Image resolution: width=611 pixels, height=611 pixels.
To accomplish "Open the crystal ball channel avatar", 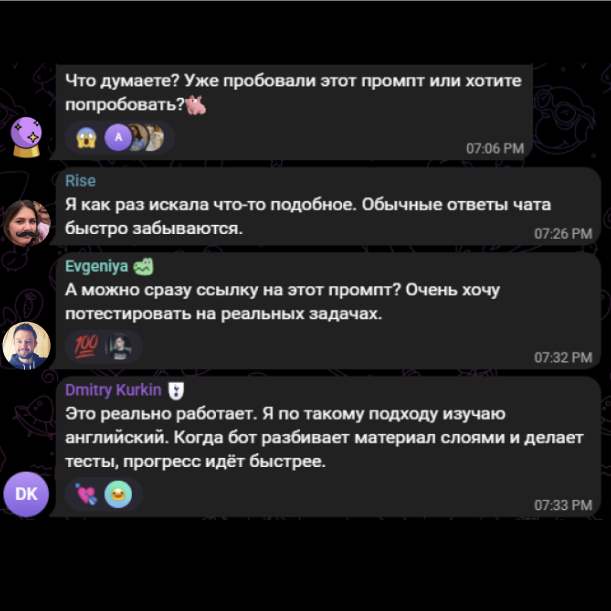I will click(x=26, y=137).
